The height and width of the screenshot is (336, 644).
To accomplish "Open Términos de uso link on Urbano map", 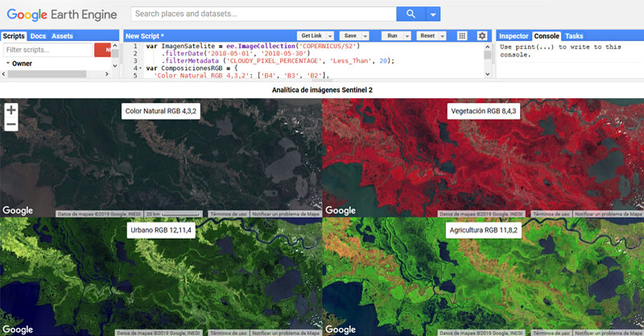I will pyautogui.click(x=229, y=333).
